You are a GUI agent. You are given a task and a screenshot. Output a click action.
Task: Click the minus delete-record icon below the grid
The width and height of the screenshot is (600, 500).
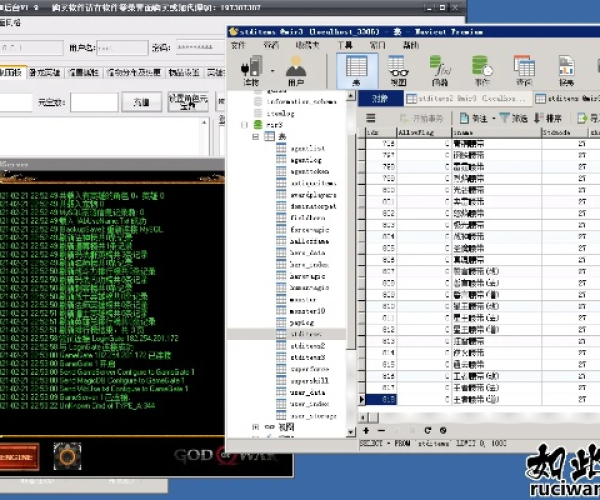point(381,431)
